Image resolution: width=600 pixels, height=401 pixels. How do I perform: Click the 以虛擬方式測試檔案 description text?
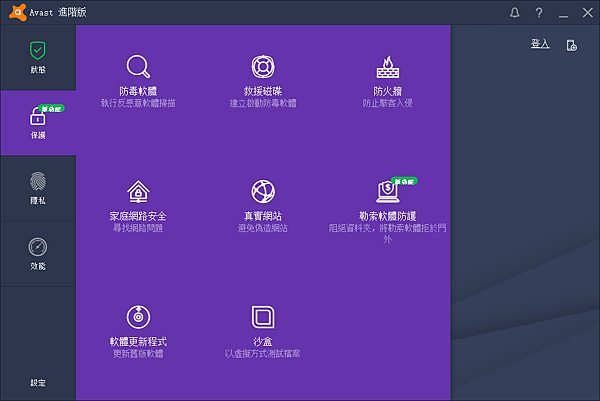(263, 354)
